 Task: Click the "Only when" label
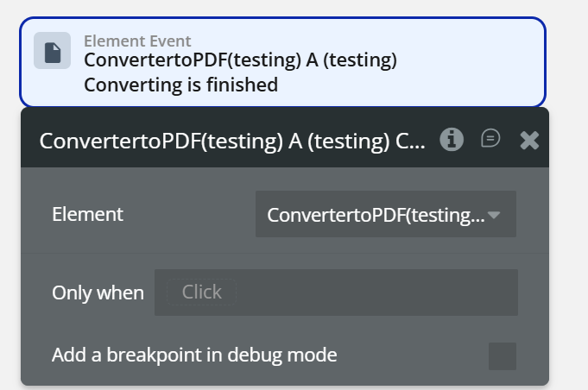[98, 292]
